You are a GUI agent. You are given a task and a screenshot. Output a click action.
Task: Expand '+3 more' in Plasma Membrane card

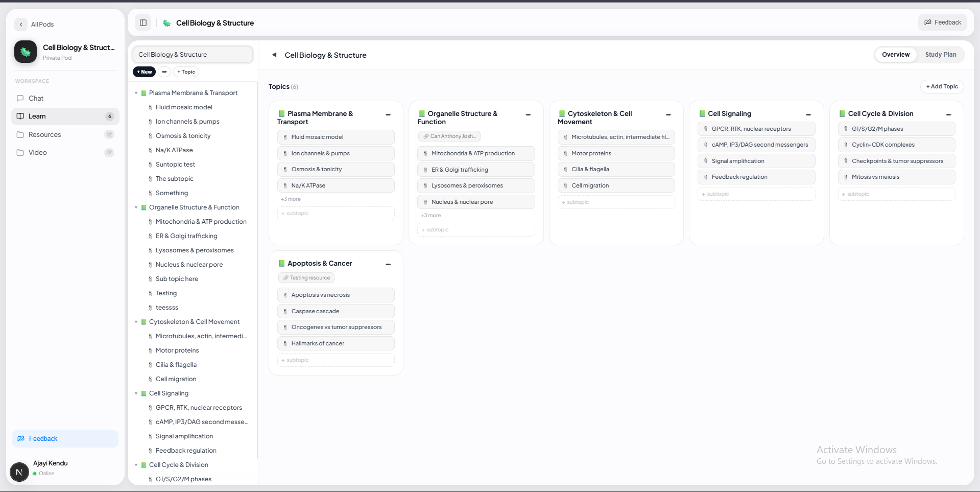[291, 199]
